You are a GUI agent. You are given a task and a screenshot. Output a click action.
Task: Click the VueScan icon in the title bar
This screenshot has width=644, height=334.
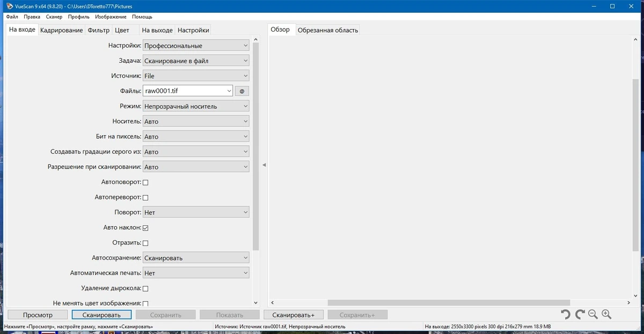tap(10, 6)
